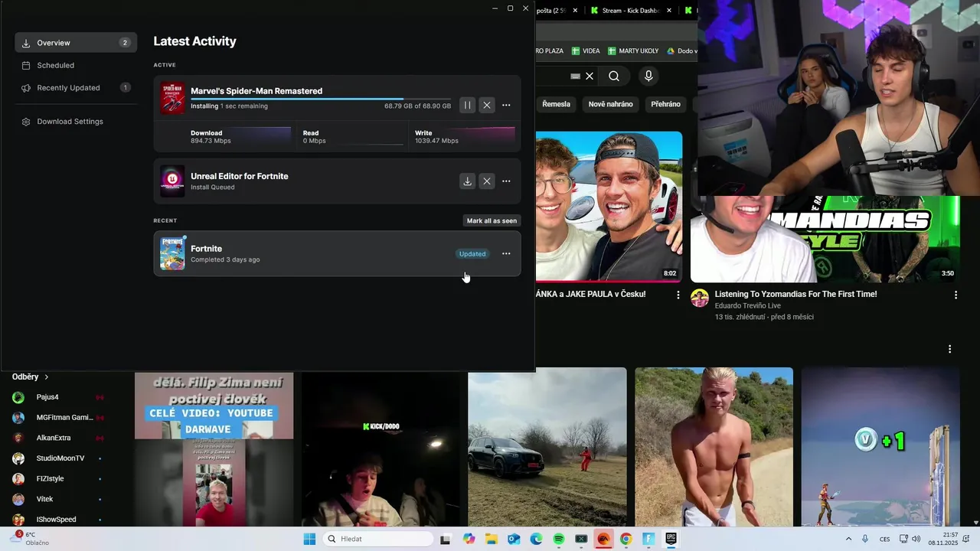
Task: Open the Shorts section options menu
Action: click(x=949, y=349)
